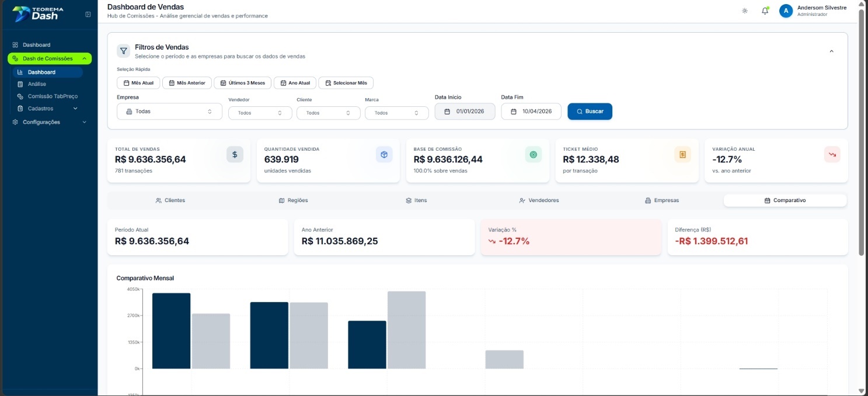Switch to the Vendedores tab

click(539, 200)
